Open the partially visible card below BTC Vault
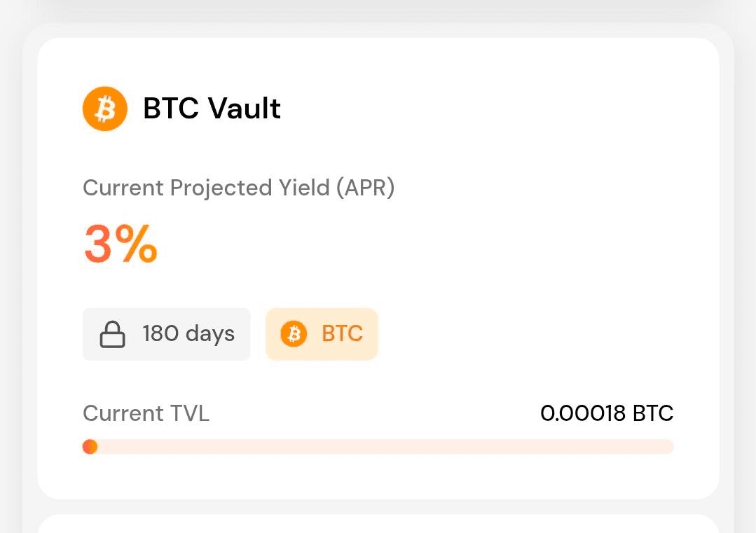The width and height of the screenshot is (756, 533). [x=378, y=524]
